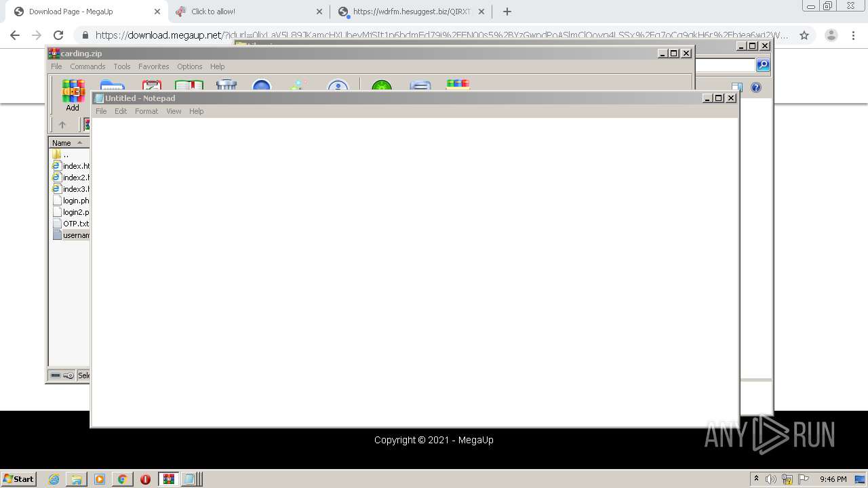This screenshot has height=488, width=868.
Task: Select login2.p file in archive list
Action: coord(71,212)
